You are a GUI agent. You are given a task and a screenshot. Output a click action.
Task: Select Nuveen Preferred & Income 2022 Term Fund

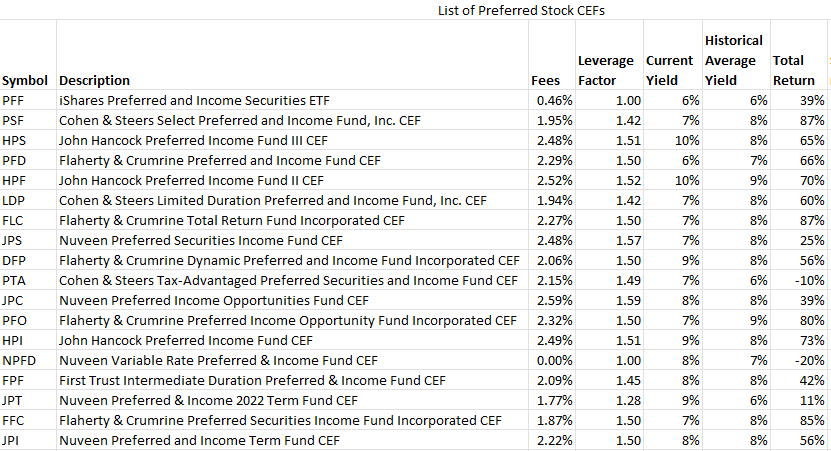coord(222,400)
